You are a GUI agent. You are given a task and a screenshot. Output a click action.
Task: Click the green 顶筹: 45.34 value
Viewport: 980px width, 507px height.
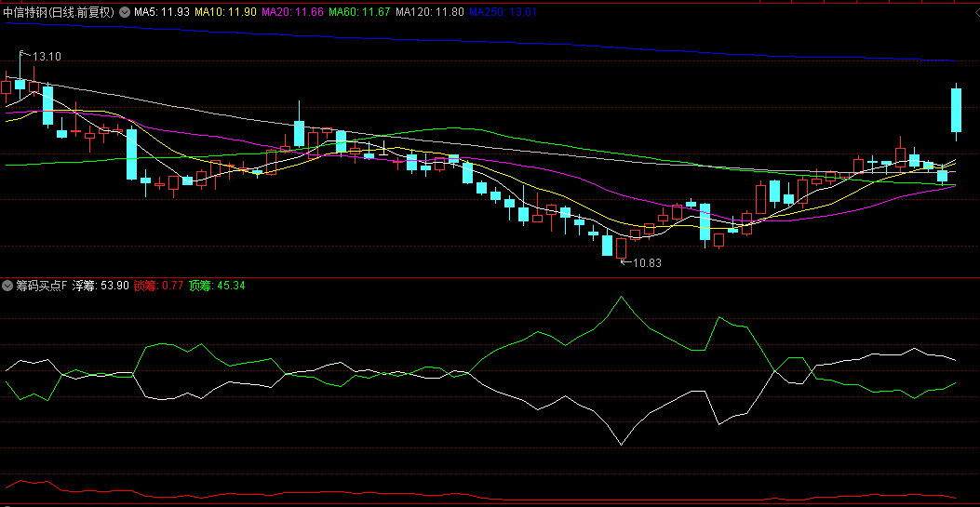pyautogui.click(x=217, y=286)
